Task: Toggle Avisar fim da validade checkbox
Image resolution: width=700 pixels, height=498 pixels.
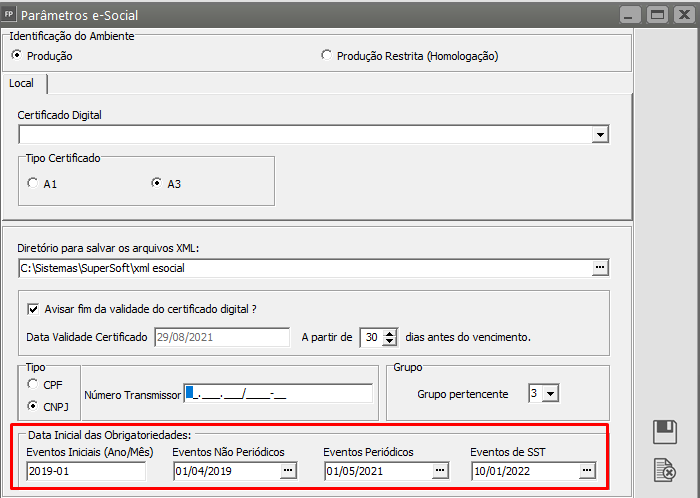Action: pos(34,309)
